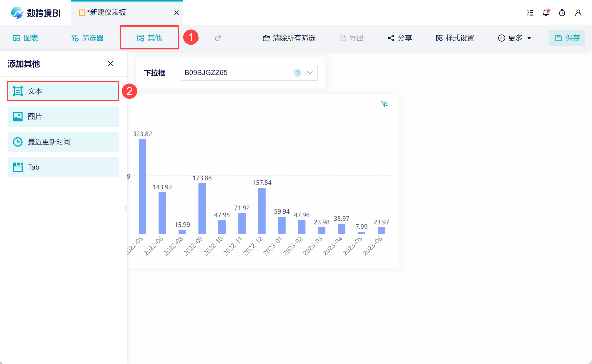The width and height of the screenshot is (592, 364).
Task: Add a 图片 image component
Action: pos(63,117)
